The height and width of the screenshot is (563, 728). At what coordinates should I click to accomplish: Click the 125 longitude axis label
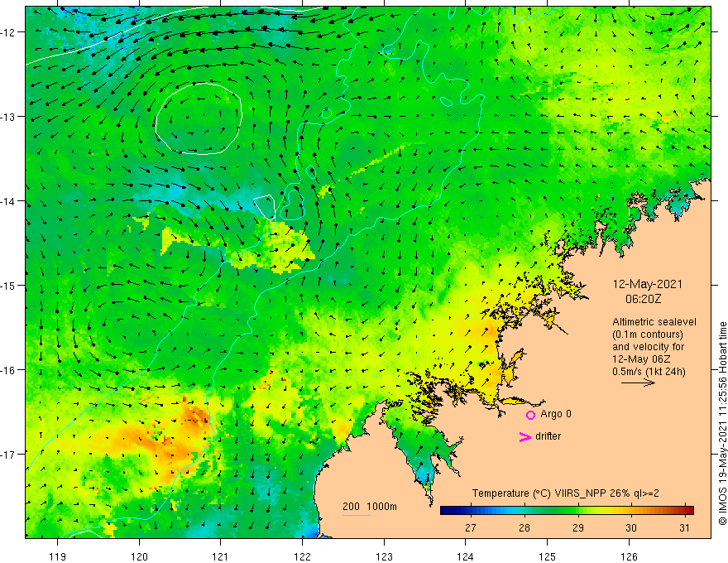pos(547,556)
